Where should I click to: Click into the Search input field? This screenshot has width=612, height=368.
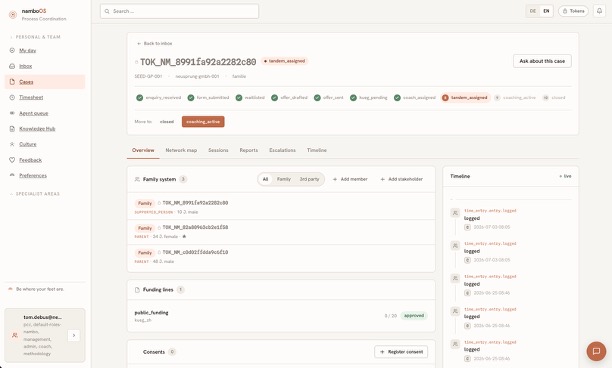[x=180, y=11]
